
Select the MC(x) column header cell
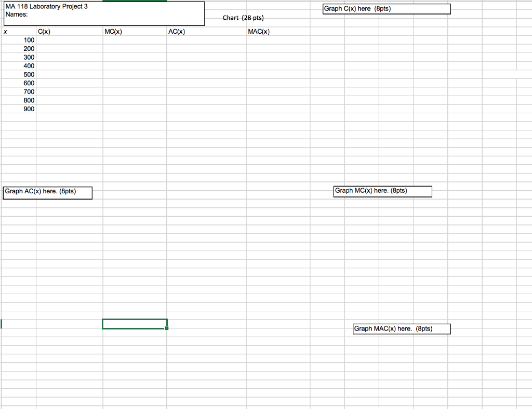point(135,32)
